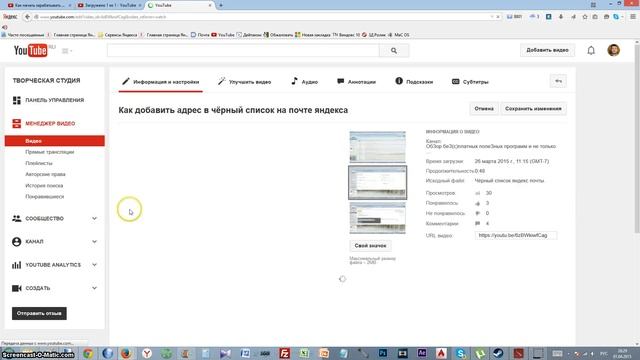Switch to Информация и настройки tab
Screen dimensions: 640x360
tap(161, 82)
